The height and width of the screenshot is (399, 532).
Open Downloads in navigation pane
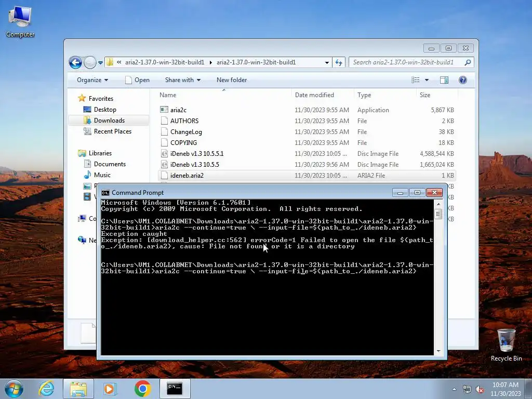coord(109,121)
